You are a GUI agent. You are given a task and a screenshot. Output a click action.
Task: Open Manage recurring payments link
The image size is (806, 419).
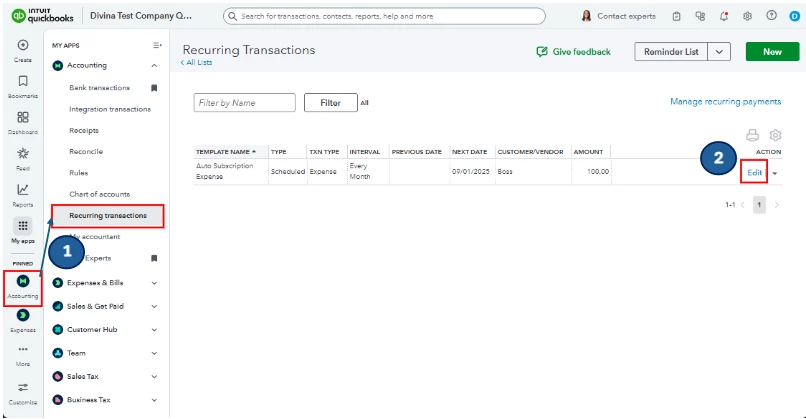[x=725, y=102]
